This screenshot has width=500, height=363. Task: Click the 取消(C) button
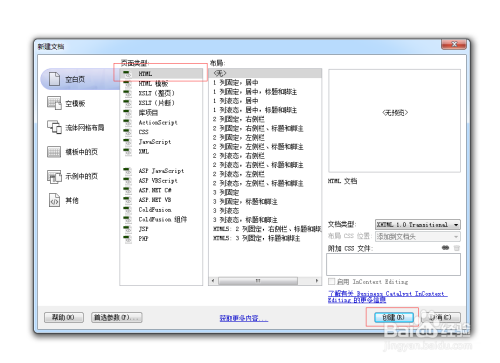click(x=441, y=317)
